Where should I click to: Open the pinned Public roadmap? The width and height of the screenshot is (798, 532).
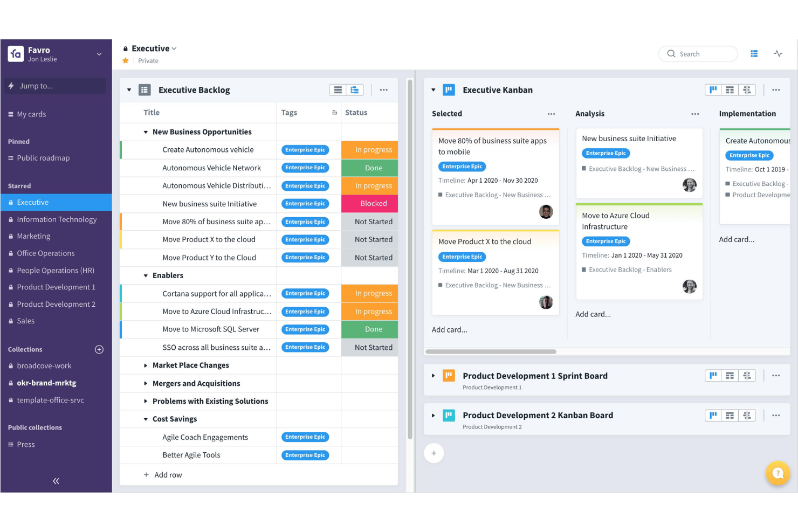43,158
